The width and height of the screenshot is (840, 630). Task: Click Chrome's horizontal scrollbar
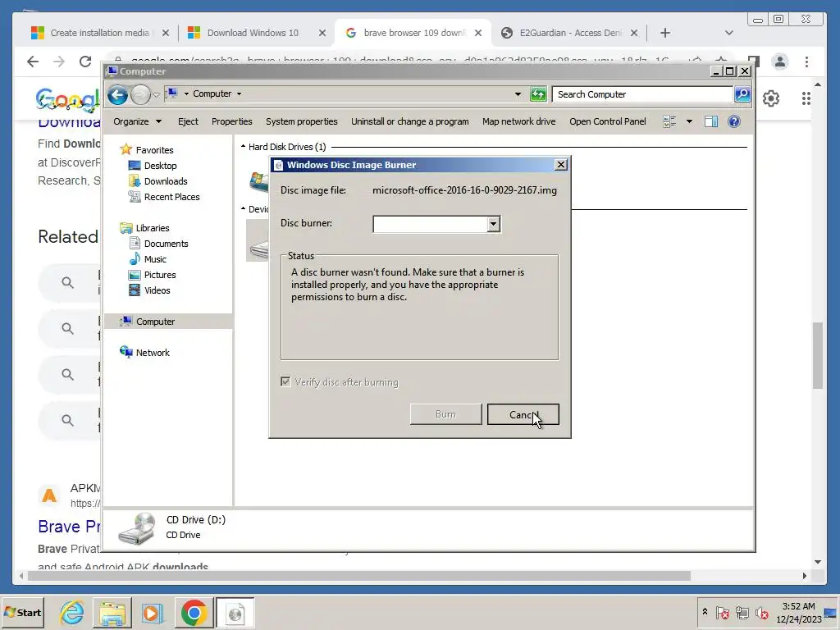359,576
